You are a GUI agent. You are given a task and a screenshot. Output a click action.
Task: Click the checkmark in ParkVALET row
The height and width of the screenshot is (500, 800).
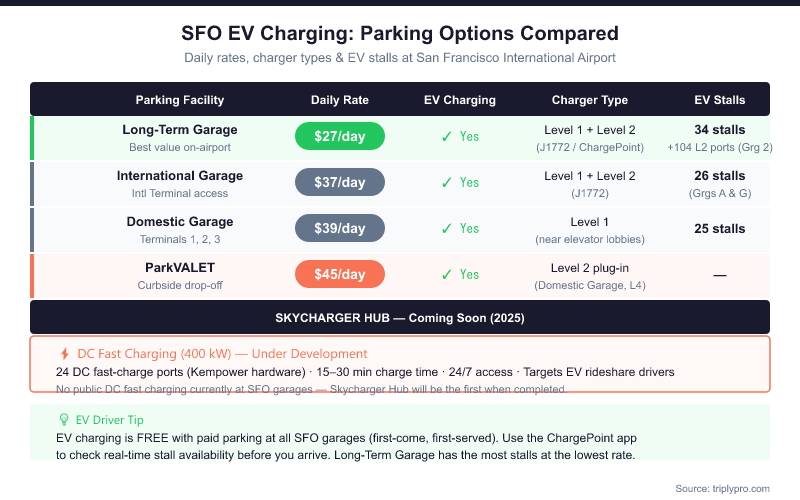447,275
